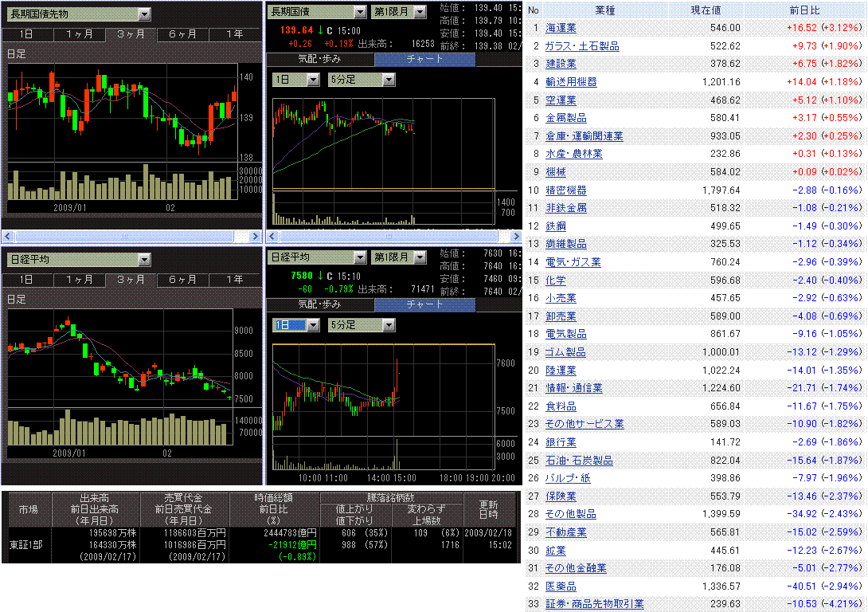Select the 6ヶ月 tab in the 長期国債先物 panel
The width and height of the screenshot is (868, 612).
click(x=182, y=34)
